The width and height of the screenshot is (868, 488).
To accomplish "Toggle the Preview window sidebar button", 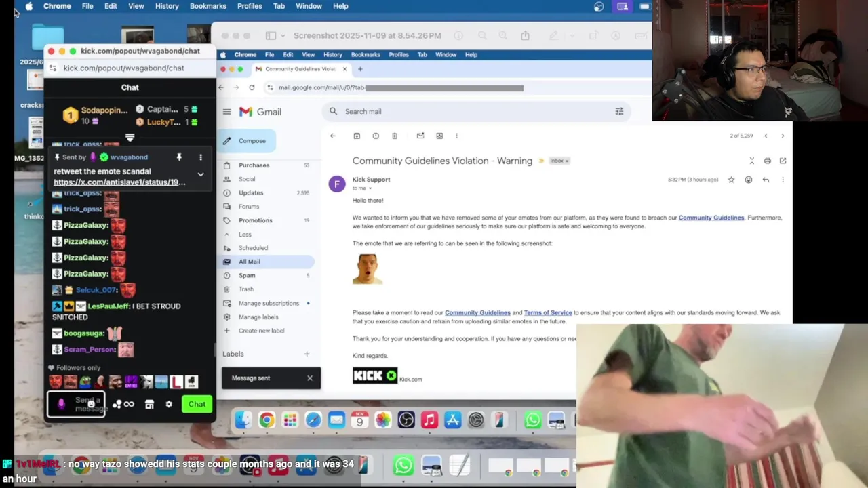I will (x=271, y=35).
